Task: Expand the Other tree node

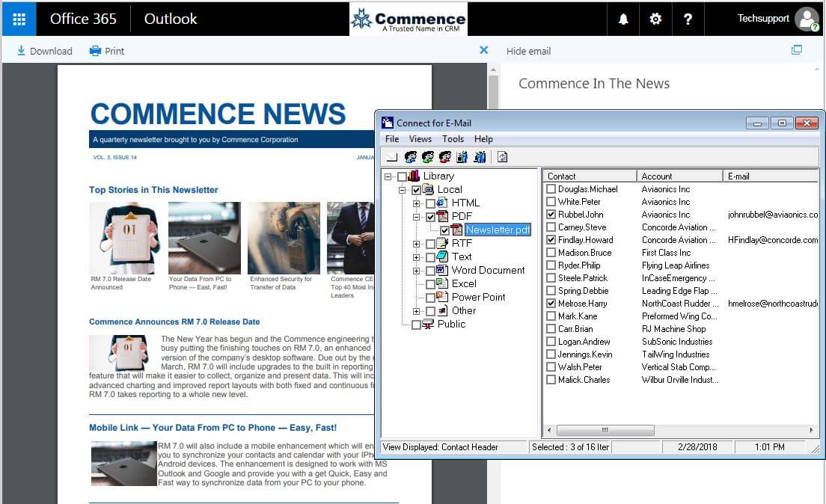Action: (x=417, y=311)
